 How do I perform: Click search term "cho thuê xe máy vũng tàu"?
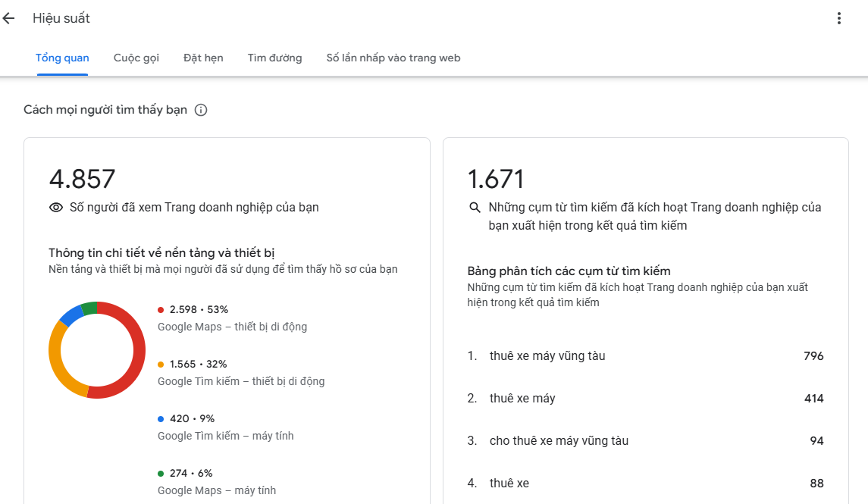559,441
